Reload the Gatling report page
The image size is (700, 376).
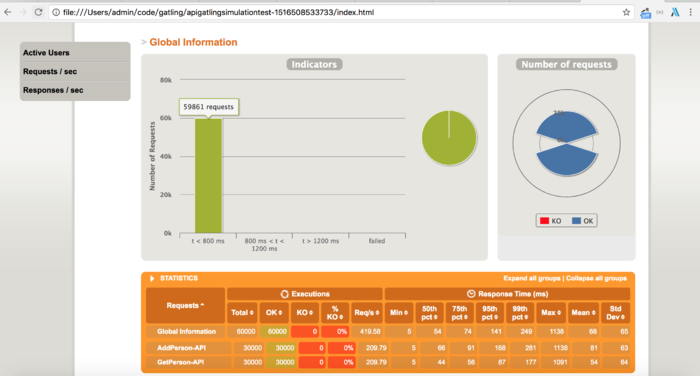(38, 13)
